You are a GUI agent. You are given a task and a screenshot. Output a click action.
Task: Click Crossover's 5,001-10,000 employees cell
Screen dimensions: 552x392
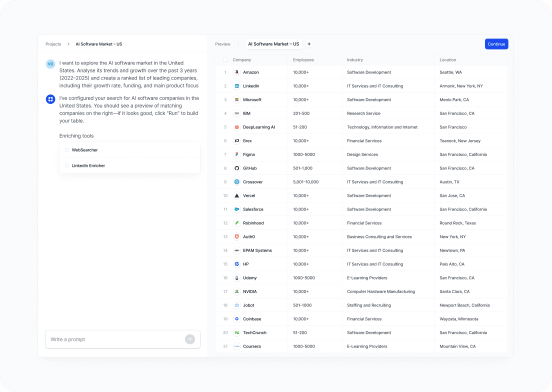(x=306, y=182)
